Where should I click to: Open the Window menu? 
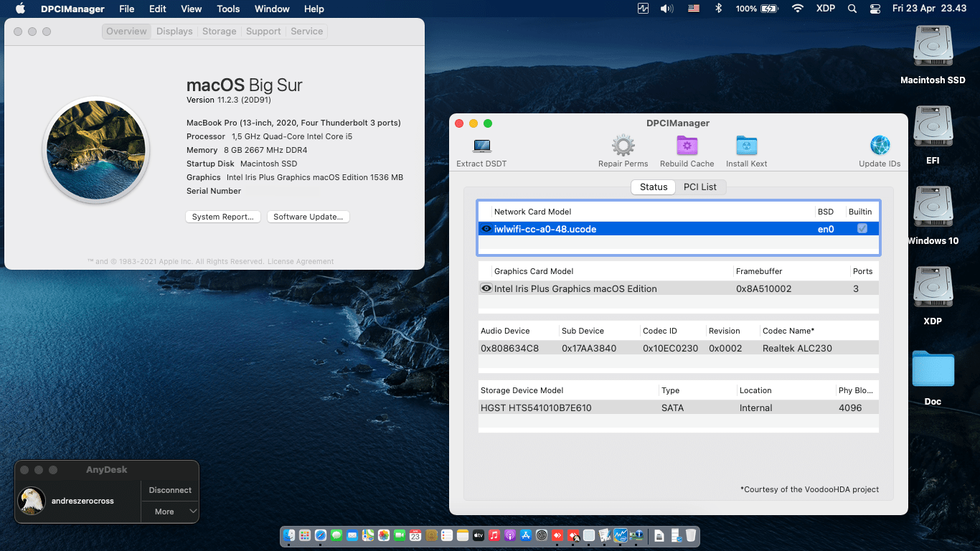(272, 9)
